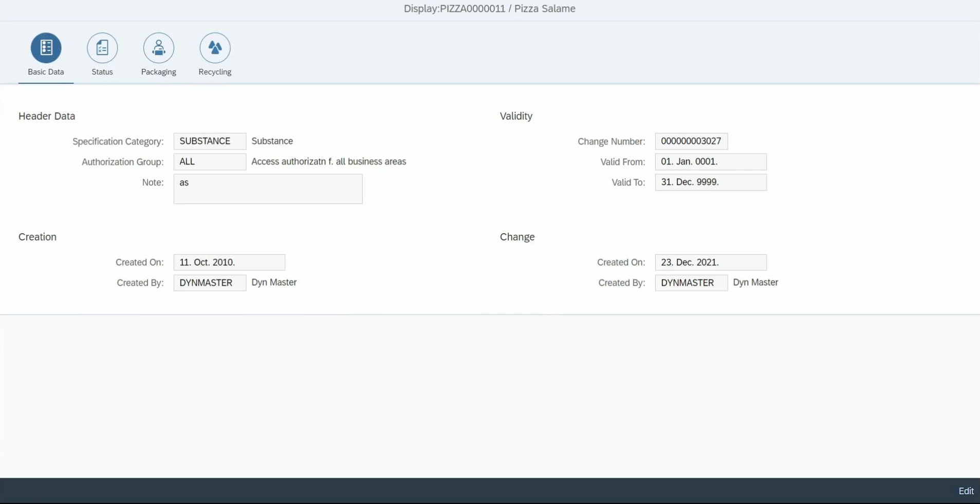This screenshot has height=504, width=980.
Task: Click the Valid To date field
Action: [x=711, y=182]
